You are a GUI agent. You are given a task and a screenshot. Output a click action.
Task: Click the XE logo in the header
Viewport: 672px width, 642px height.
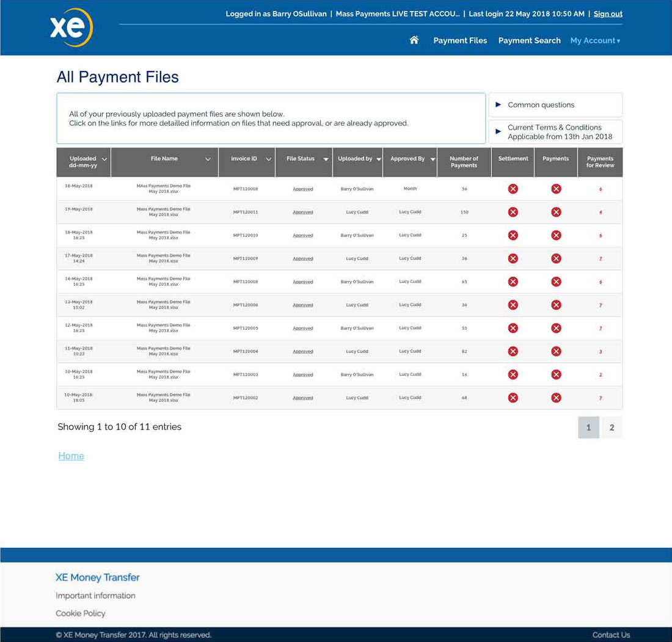click(71, 27)
